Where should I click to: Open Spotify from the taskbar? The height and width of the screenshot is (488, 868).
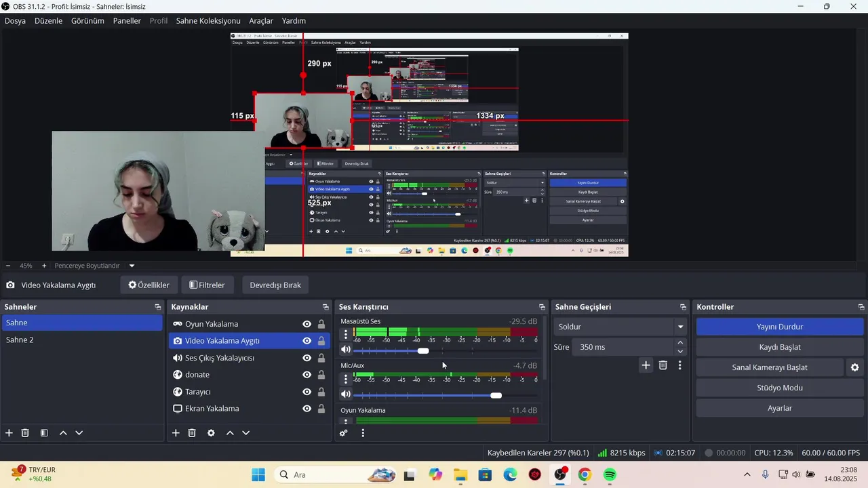(610, 474)
